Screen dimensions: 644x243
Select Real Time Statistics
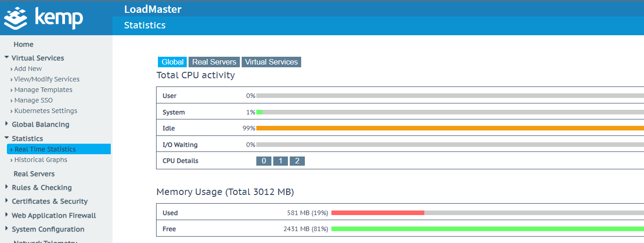tap(59, 149)
